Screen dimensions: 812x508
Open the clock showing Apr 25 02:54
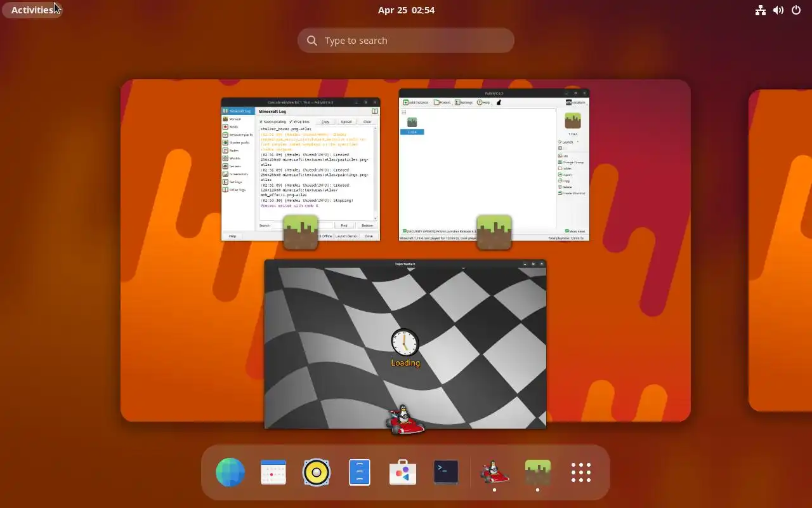click(x=406, y=10)
